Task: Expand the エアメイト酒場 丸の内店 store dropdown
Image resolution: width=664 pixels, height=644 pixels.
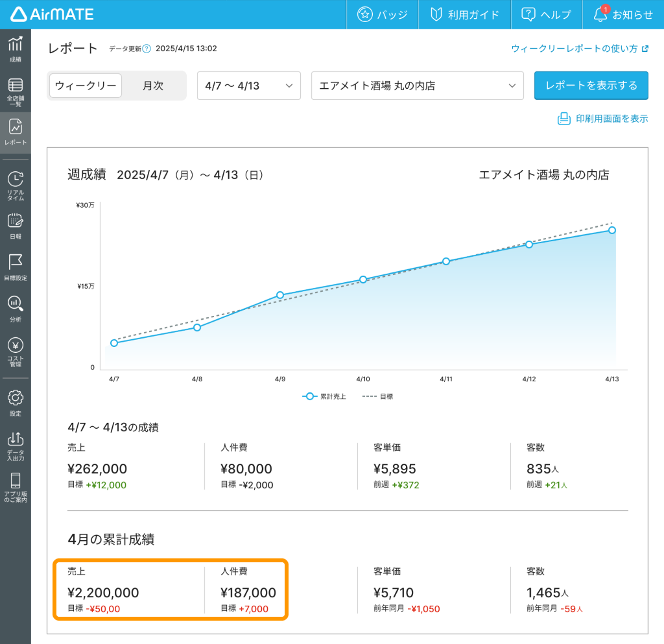Action: [418, 86]
